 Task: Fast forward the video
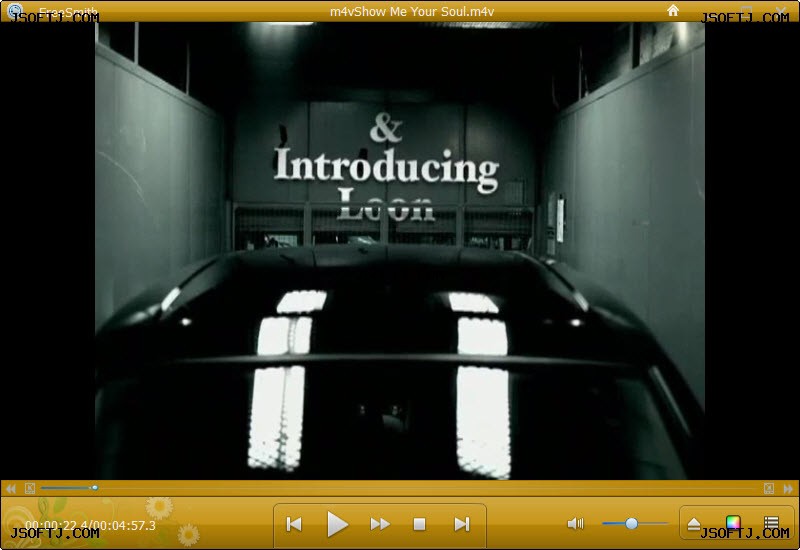click(380, 524)
